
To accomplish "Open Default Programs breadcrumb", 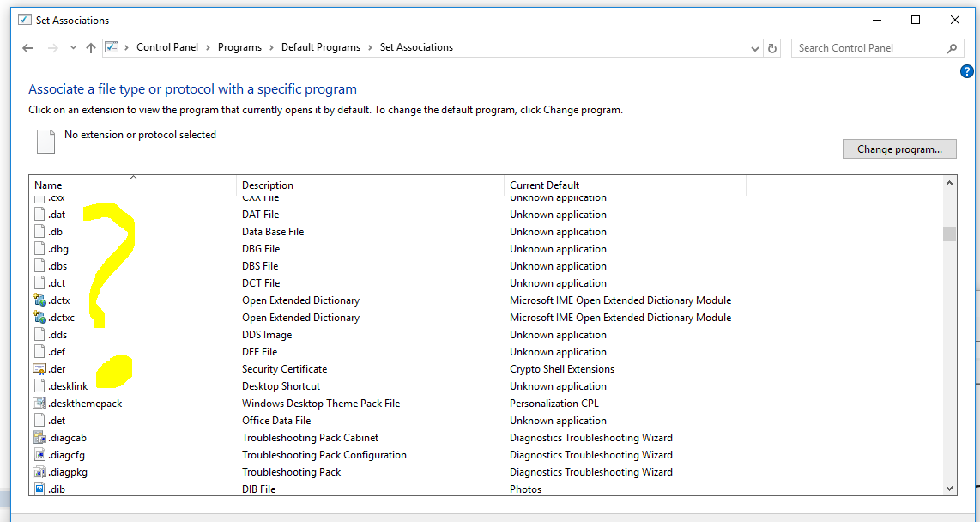I will (x=321, y=47).
